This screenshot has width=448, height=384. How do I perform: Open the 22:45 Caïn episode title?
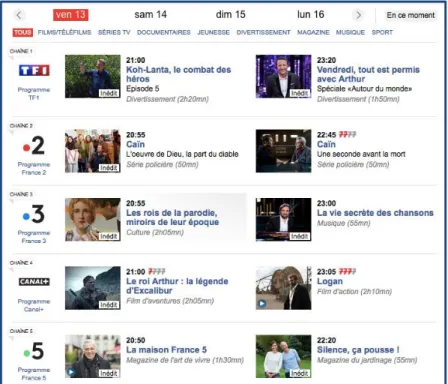326,144
